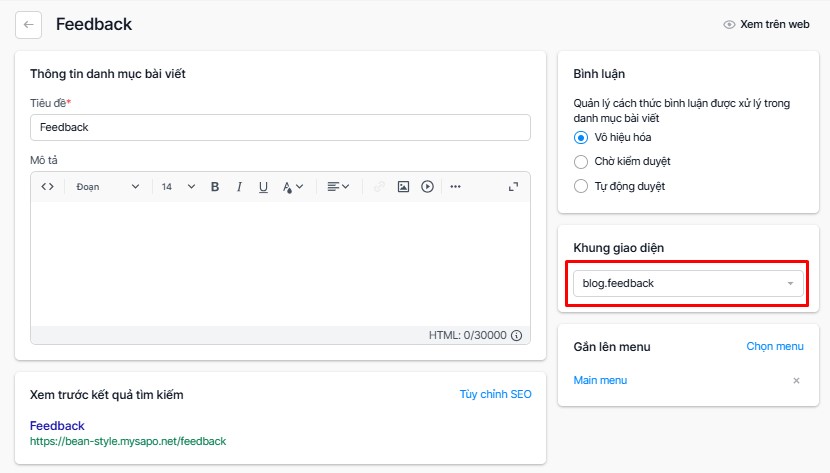Show more editor toolbar options
Viewport: 830px width, 473px height.
point(455,186)
